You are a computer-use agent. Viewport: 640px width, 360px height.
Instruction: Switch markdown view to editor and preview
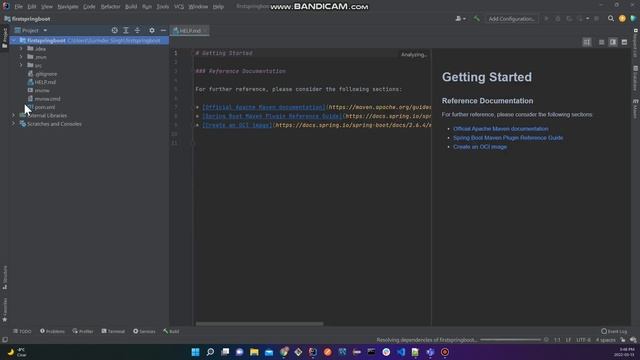click(613, 42)
